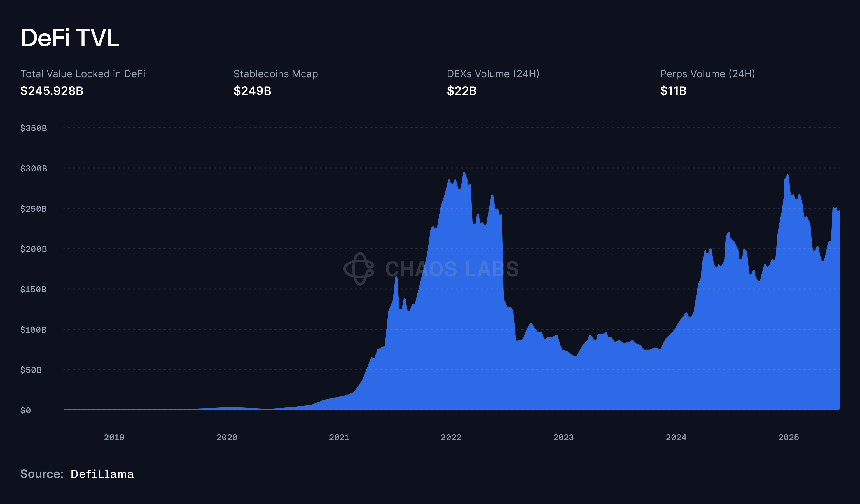Click the $245.928B total value figure

[52, 91]
